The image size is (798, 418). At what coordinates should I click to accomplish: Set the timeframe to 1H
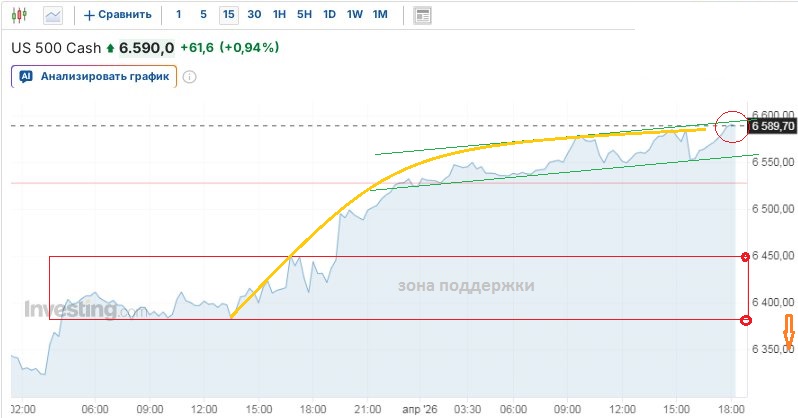pyautogui.click(x=280, y=15)
